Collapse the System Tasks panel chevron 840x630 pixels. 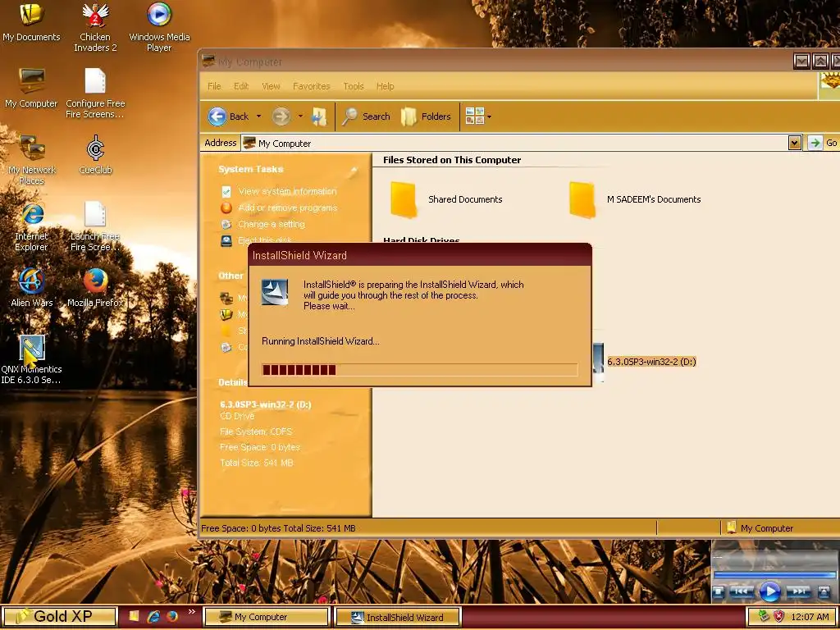point(353,171)
